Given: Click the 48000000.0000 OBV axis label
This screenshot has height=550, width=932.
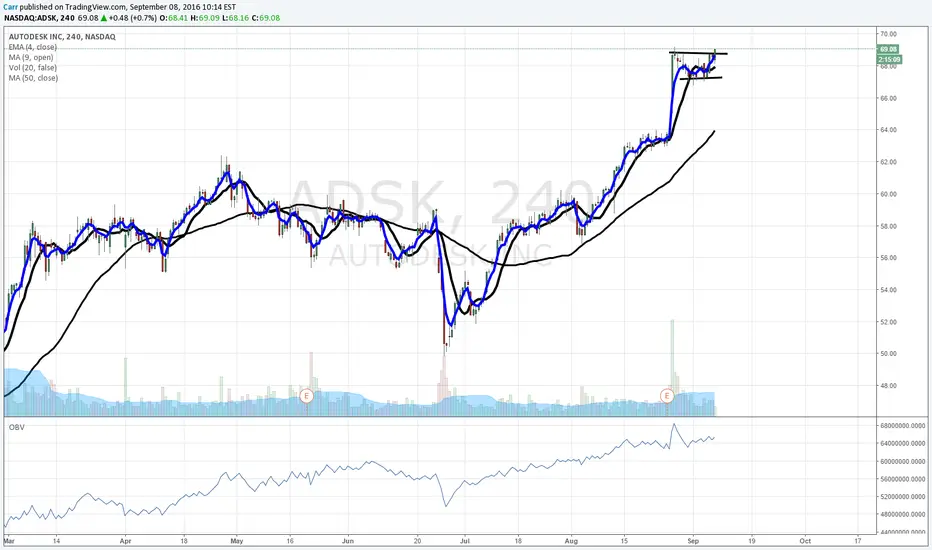Looking at the screenshot, I should [x=902, y=514].
